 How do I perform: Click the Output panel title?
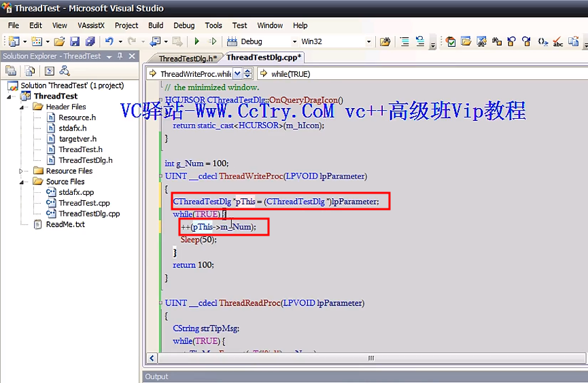pos(157,377)
